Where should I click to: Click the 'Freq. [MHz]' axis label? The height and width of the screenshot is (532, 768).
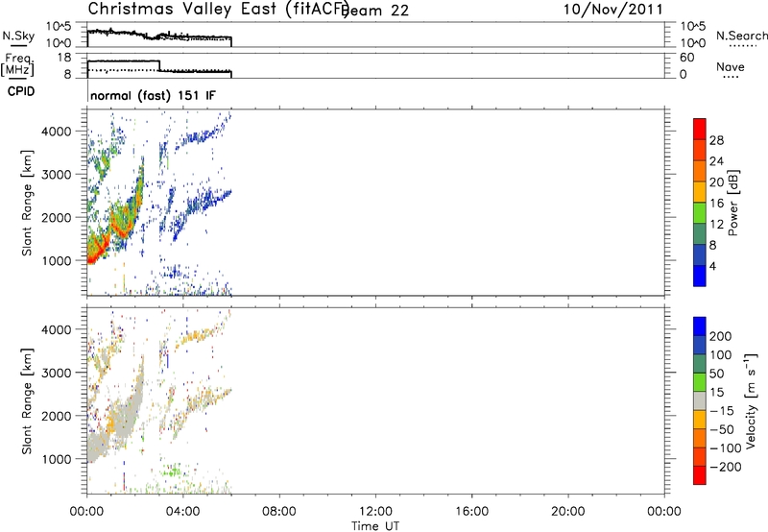point(17,64)
